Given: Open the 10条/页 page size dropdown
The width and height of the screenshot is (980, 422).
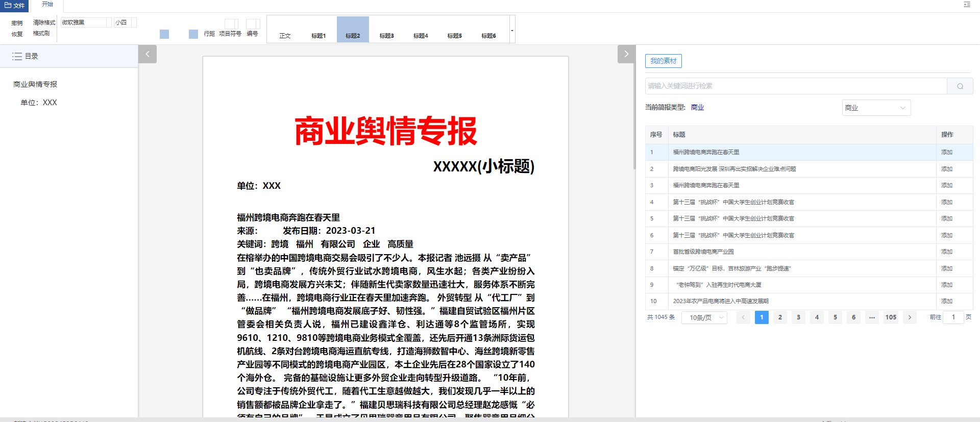Looking at the screenshot, I should (704, 317).
